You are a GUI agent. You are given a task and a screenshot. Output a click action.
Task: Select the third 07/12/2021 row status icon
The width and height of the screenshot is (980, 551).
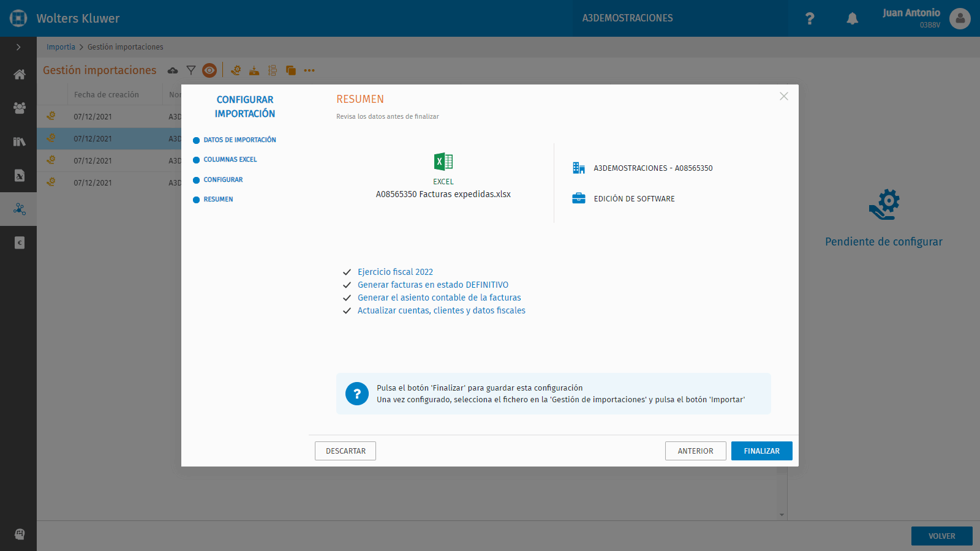(x=51, y=160)
